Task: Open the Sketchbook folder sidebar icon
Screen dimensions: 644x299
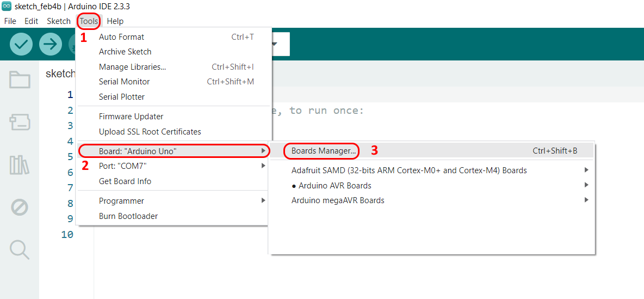Action: click(20, 80)
